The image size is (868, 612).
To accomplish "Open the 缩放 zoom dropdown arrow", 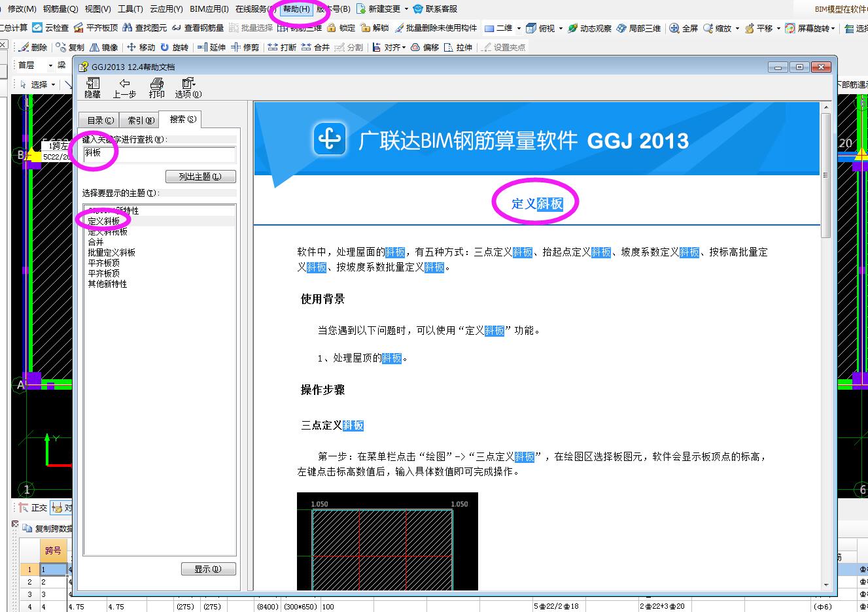I will (x=737, y=28).
